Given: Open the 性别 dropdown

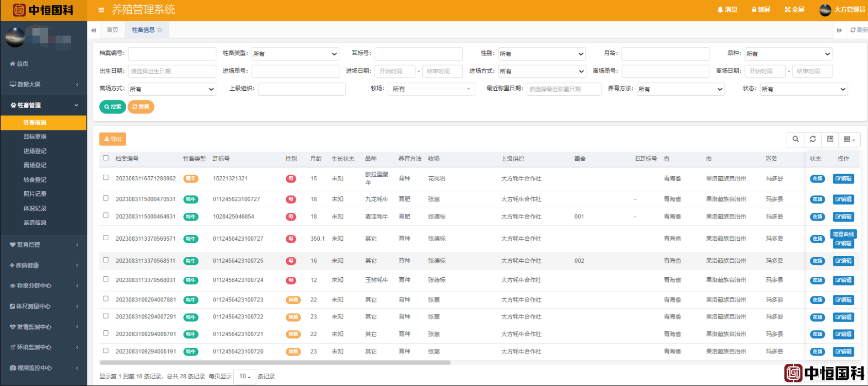Looking at the screenshot, I should pyautogui.click(x=542, y=54).
